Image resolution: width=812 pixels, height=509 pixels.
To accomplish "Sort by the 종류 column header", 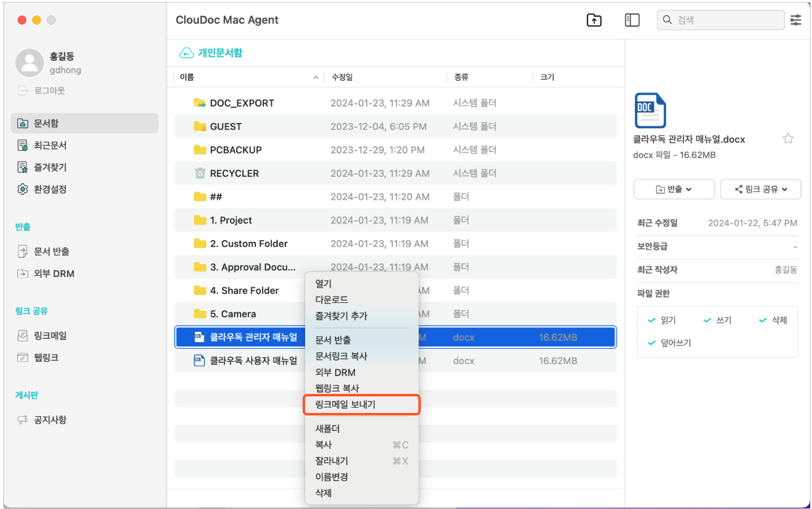I will pyautogui.click(x=461, y=77).
